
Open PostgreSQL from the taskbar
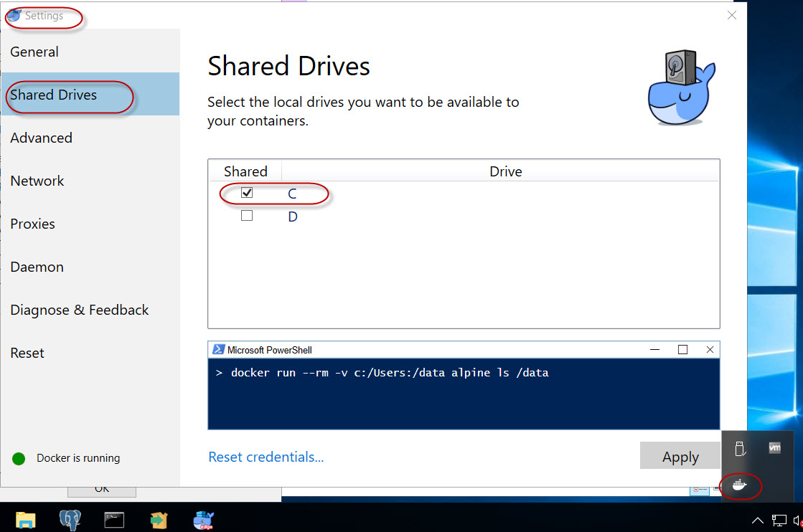click(70, 519)
